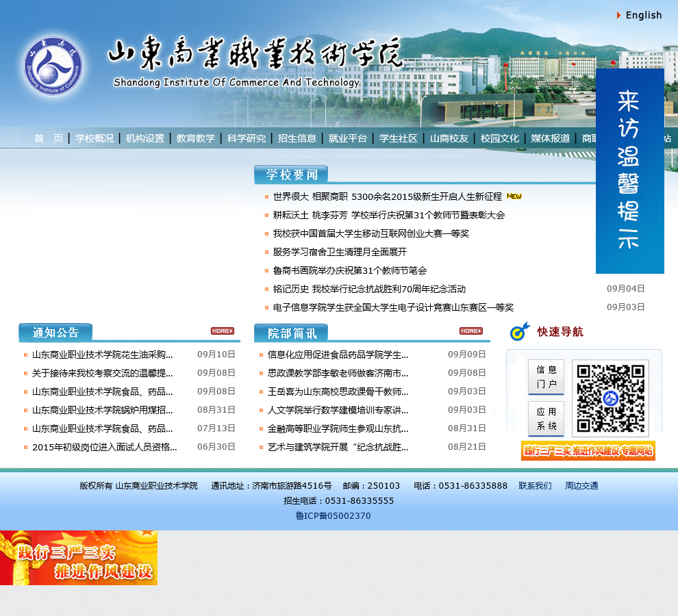678x616 pixels.
Task: Open notice 关于接待来我校考察交流的温馨提
Action: coord(103,373)
